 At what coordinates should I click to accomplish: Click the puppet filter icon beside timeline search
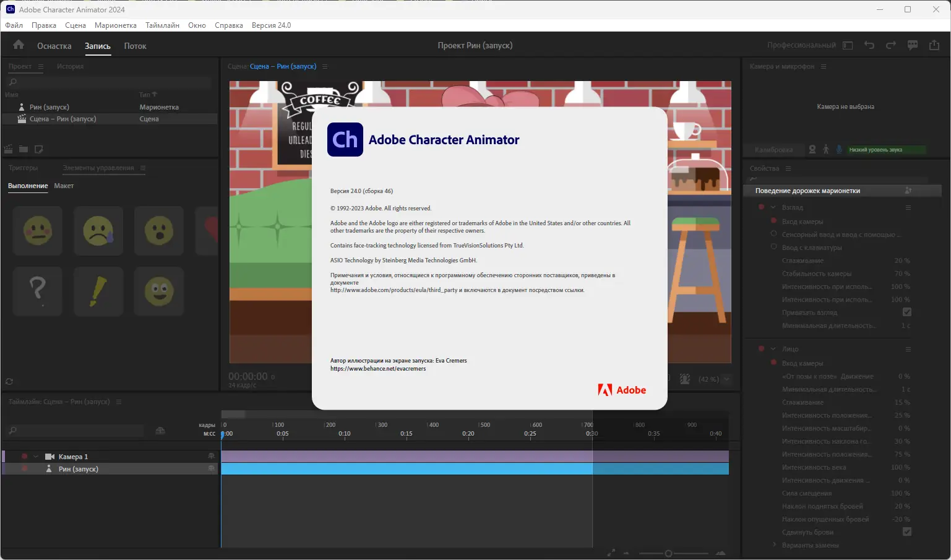tap(160, 431)
